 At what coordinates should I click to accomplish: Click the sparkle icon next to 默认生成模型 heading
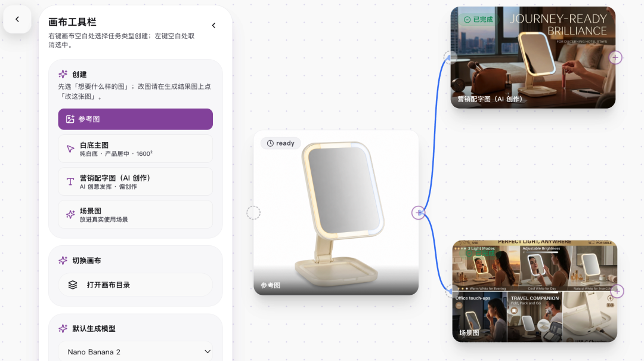pos(63,329)
